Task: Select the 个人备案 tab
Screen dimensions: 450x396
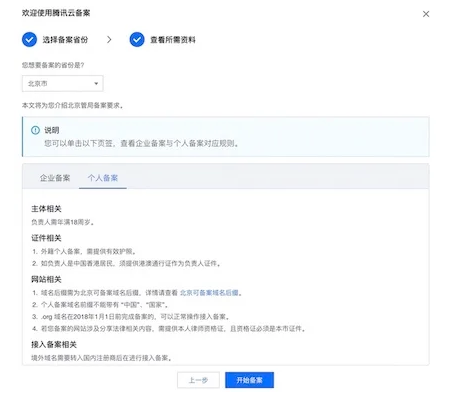Action: point(103,178)
